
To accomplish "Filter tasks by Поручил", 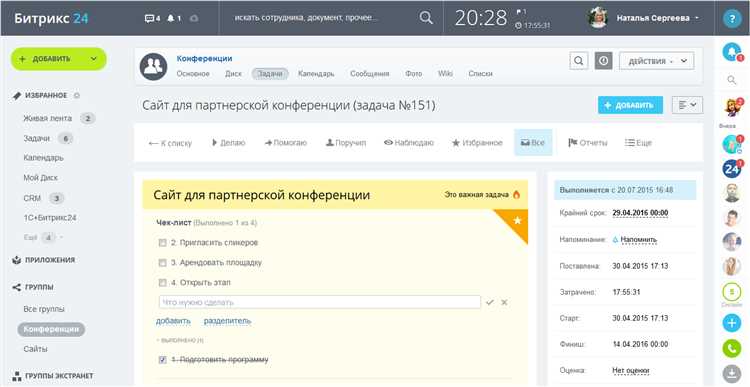I will pos(345,143).
